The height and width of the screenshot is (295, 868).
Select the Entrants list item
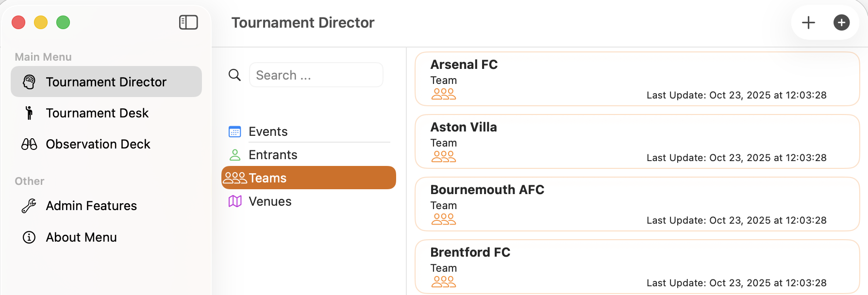273,155
